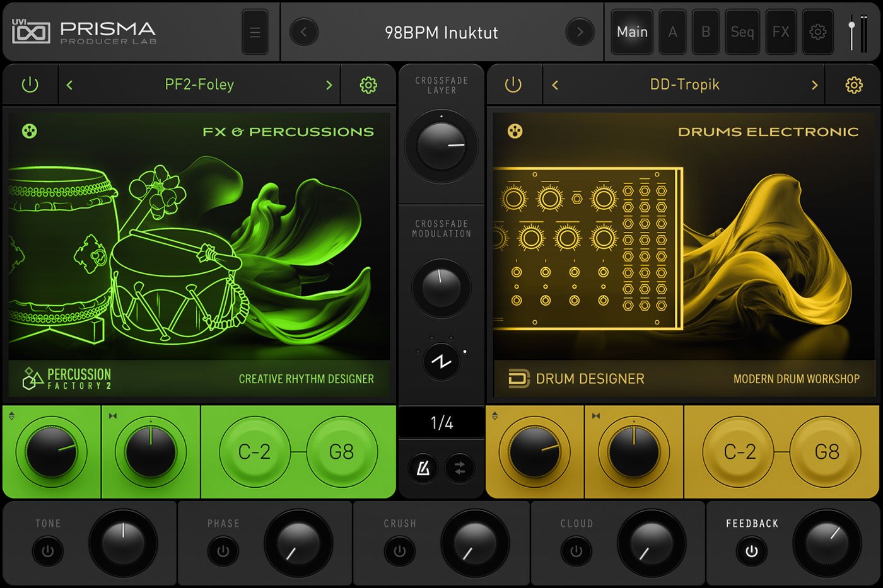Enable the Tone effect power button
Viewport: 883px width, 588px height.
click(x=48, y=551)
